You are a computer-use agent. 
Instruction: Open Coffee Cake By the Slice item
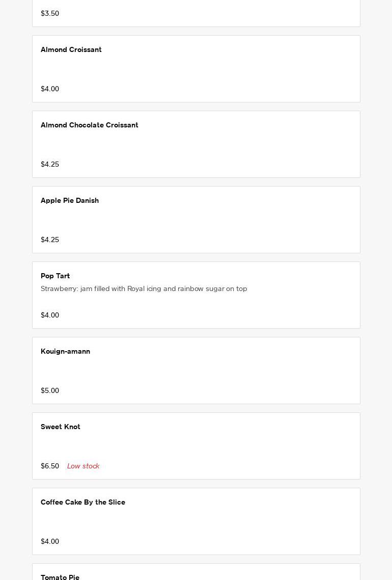click(83, 503)
